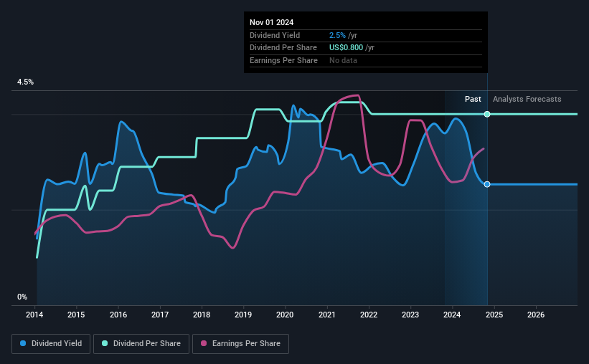This screenshot has width=589, height=364.
Task: Click the 2019 x-axis label
Action: pos(243,315)
